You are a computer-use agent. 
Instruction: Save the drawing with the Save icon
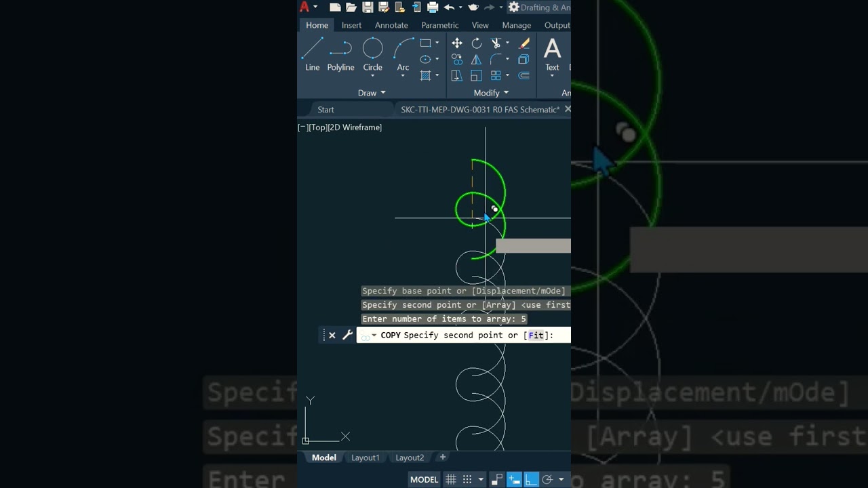click(x=368, y=7)
